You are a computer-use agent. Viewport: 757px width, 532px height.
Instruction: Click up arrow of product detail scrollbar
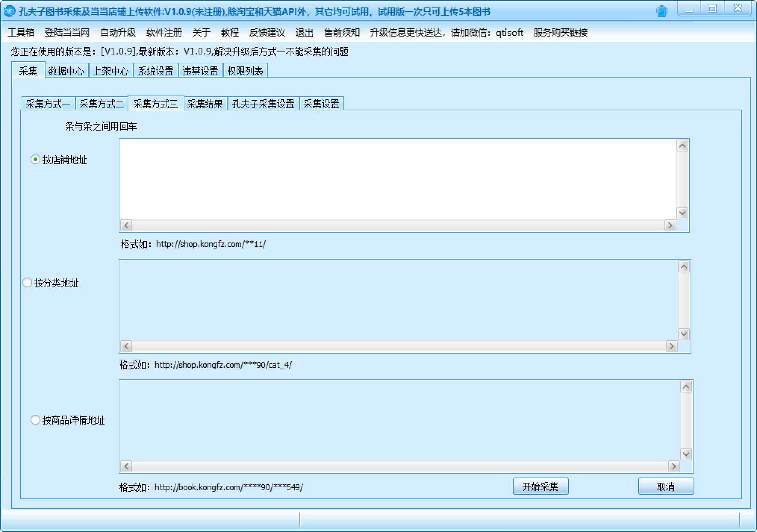686,387
